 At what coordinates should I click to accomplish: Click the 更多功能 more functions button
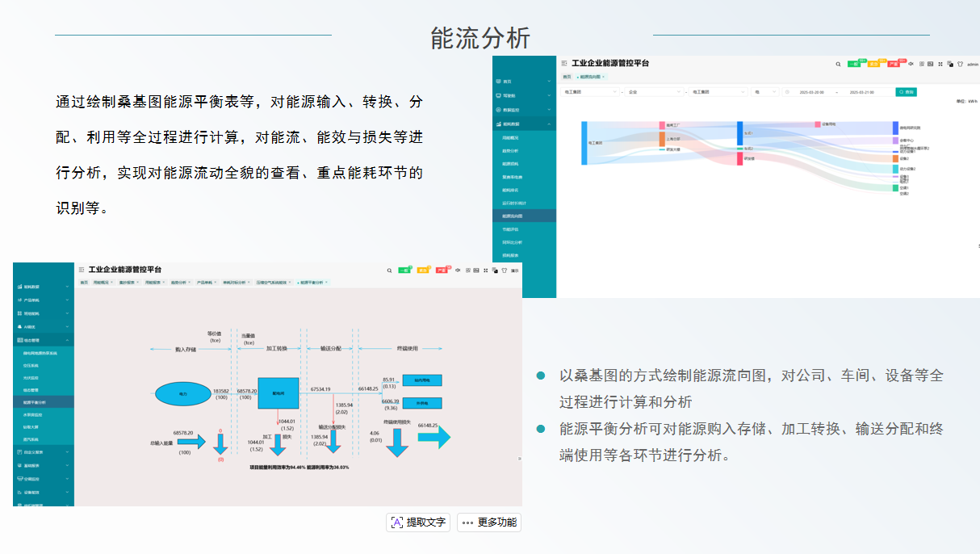pyautogui.click(x=489, y=523)
